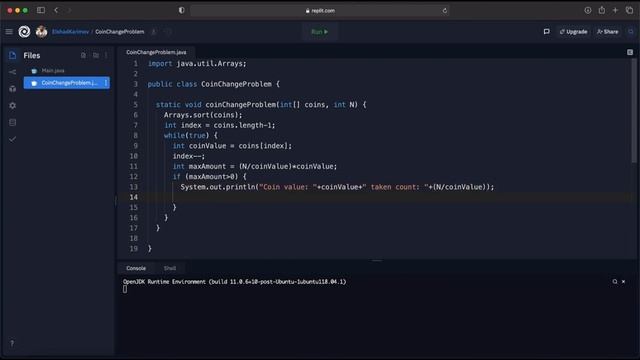This screenshot has width=640, height=360.
Task: Click the 'index--;' code line
Action: pyautogui.click(x=189, y=156)
